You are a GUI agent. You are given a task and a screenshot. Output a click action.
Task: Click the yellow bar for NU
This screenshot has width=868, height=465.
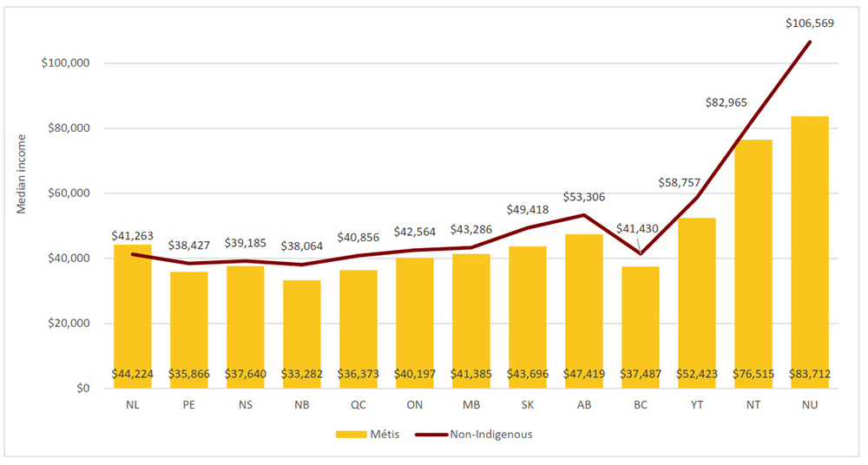click(x=809, y=252)
